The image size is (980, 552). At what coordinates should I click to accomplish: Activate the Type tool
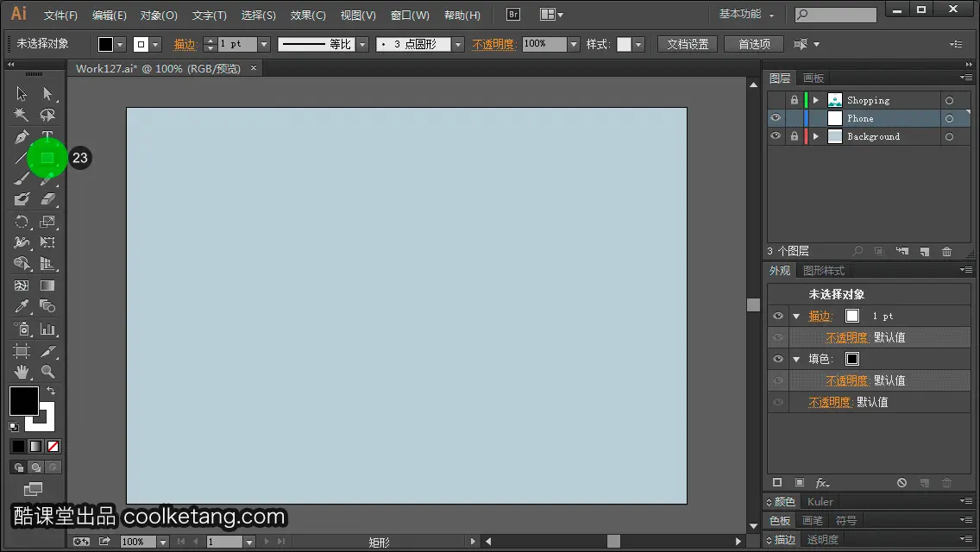[47, 135]
